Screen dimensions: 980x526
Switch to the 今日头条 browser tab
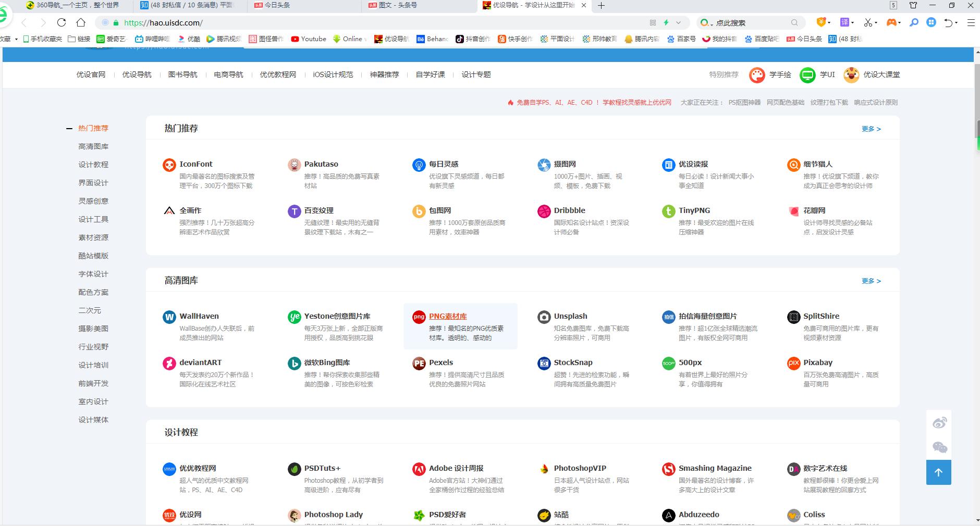point(277,5)
